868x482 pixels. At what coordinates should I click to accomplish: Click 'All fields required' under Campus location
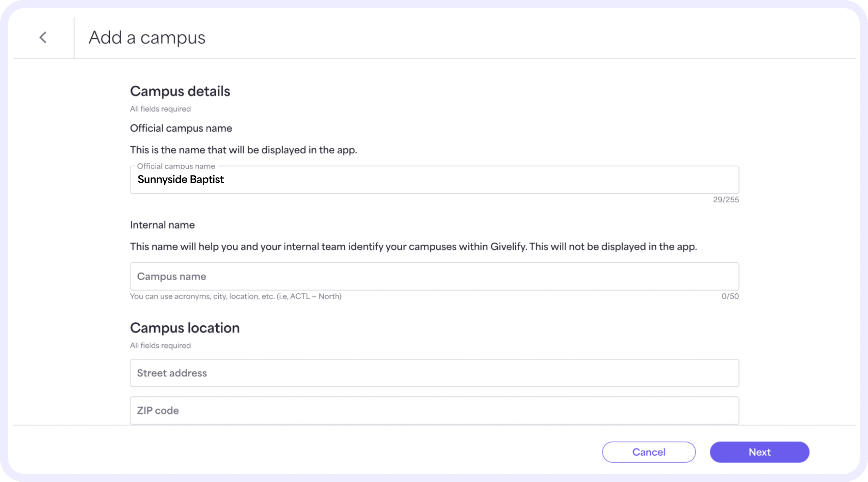pyautogui.click(x=160, y=345)
